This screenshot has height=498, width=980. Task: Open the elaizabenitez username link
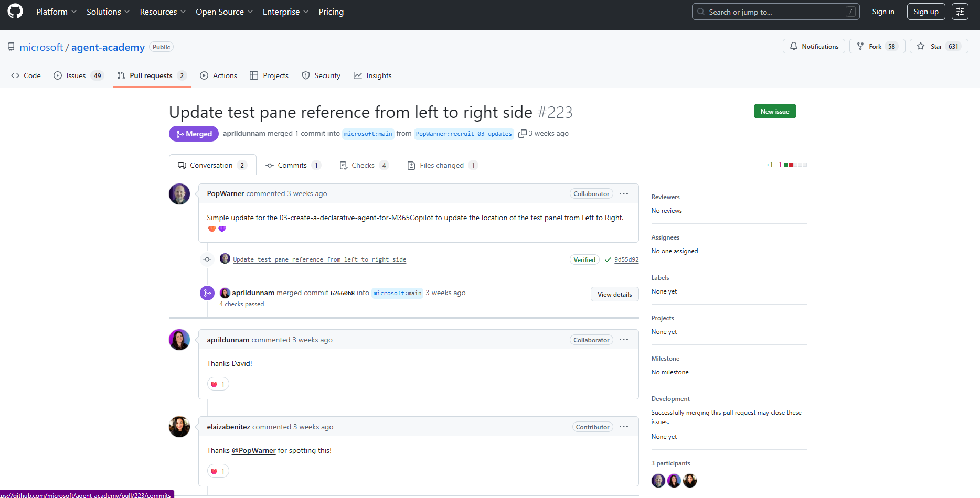(x=228, y=427)
